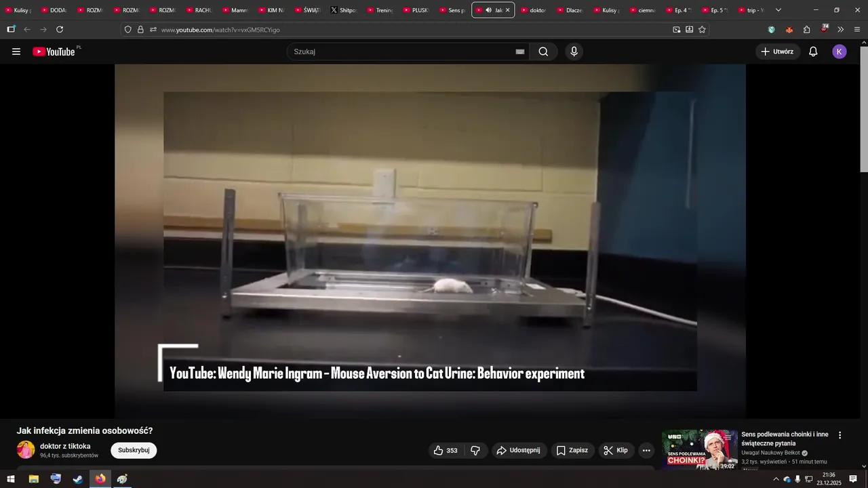Screen dimensions: 868x488
Task: Open more actions three-dots under video
Action: tap(646, 450)
